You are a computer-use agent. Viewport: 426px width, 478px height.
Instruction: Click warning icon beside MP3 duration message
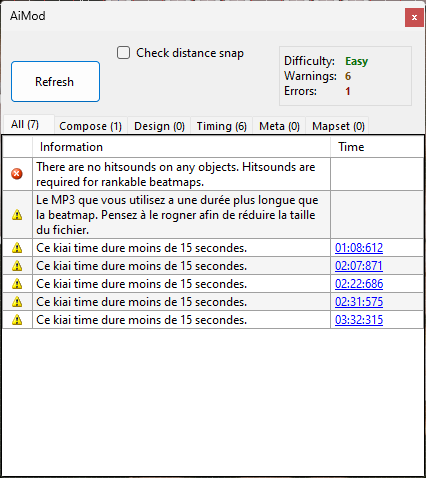[x=17, y=215]
